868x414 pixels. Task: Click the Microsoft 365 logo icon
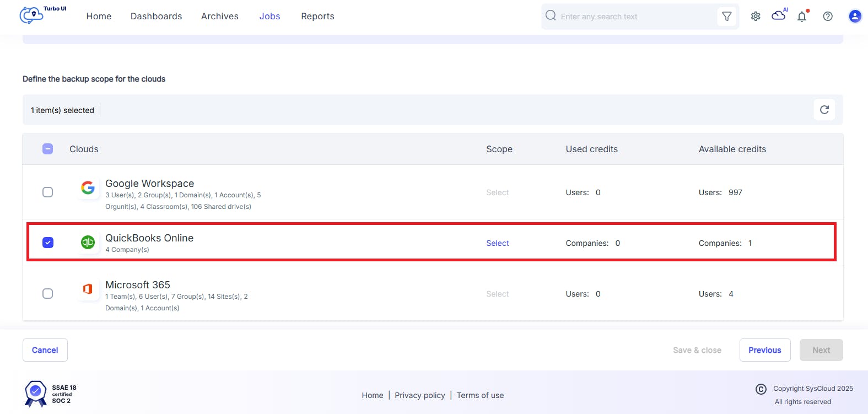point(88,289)
